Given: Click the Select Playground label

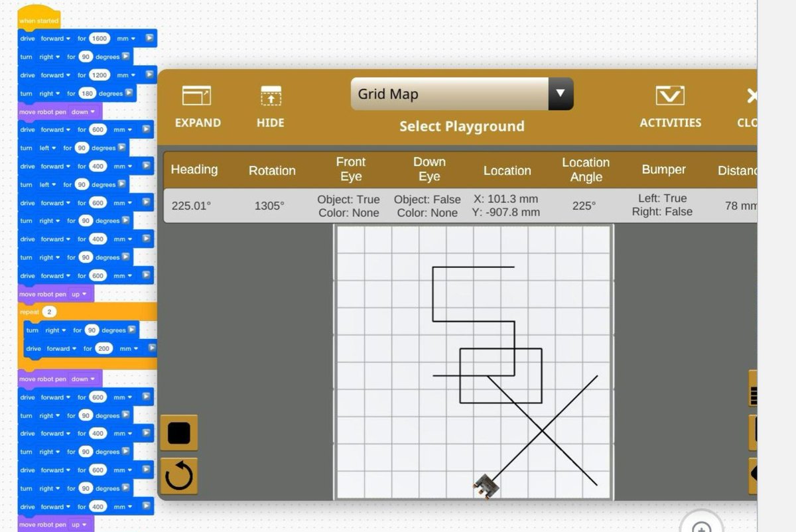Looking at the screenshot, I should tap(462, 126).
